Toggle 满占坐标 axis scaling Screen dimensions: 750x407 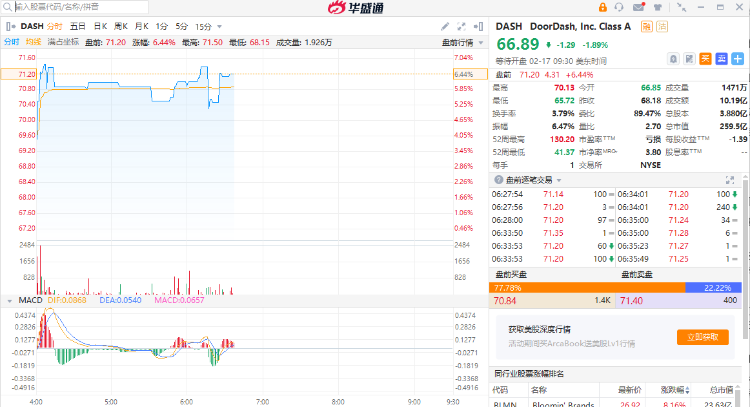pos(63,42)
